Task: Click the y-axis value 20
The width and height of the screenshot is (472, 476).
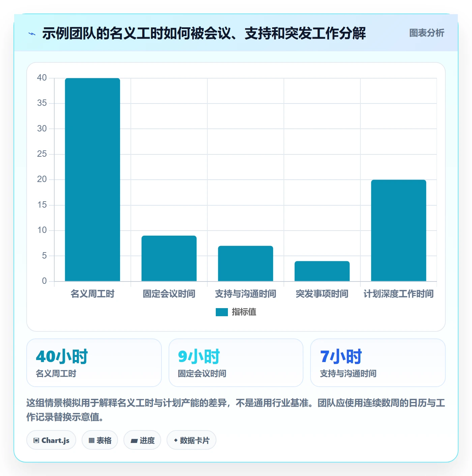Action: click(42, 179)
